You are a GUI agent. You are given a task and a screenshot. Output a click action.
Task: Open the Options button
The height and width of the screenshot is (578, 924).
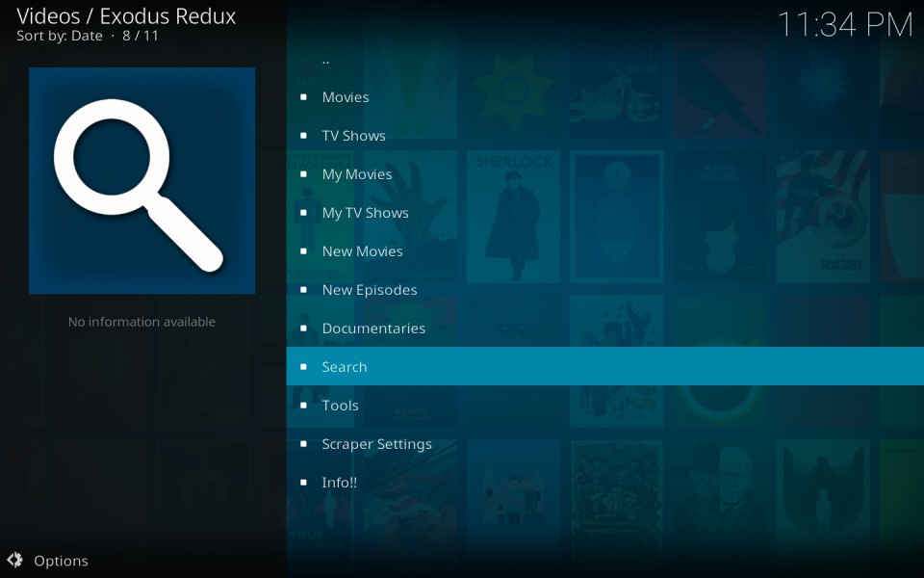[x=48, y=561]
